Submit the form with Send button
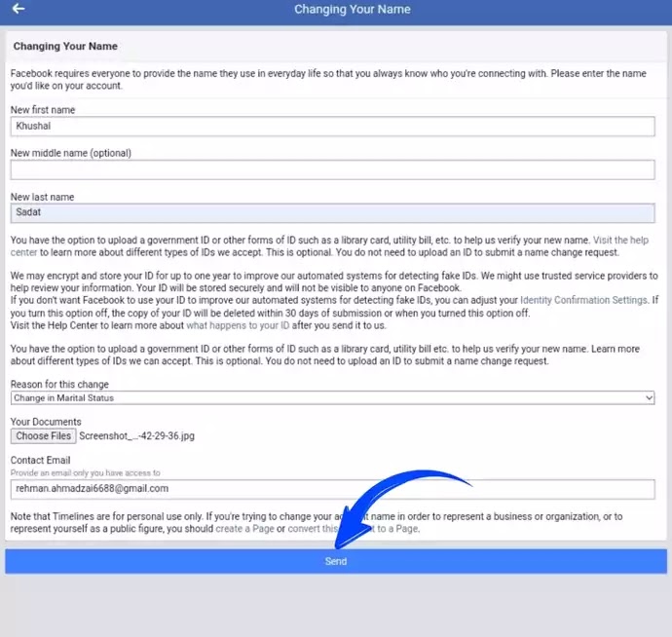 click(336, 561)
